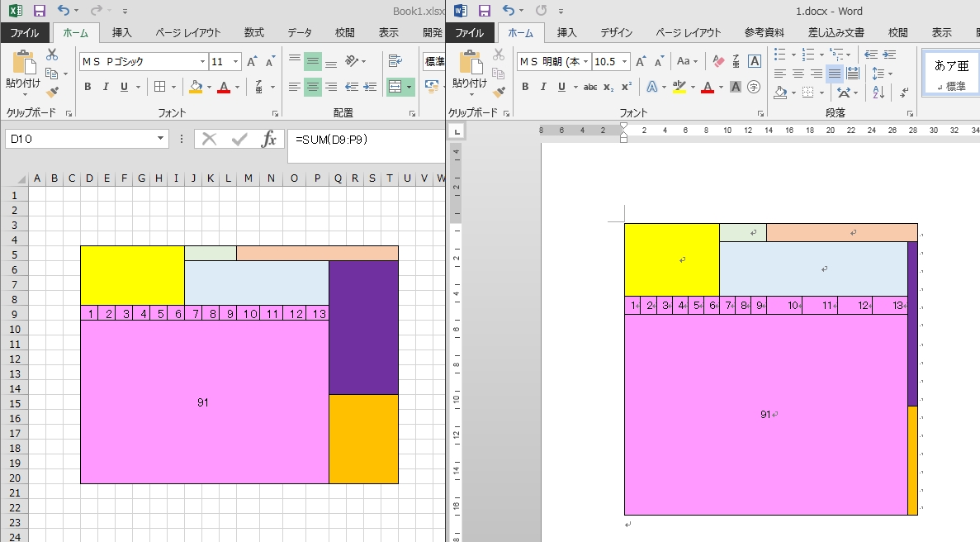Click Excel Paste clipboard icon
Image resolution: width=980 pixels, height=542 pixels.
24,63
